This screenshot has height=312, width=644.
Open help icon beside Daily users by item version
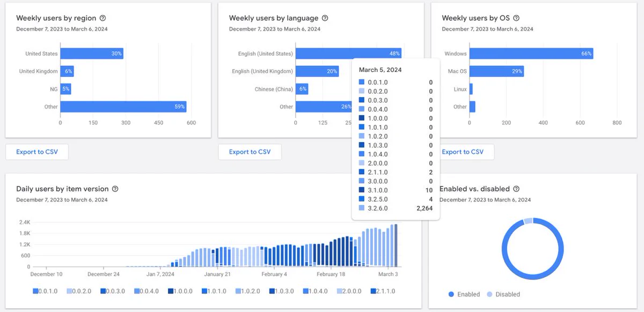coord(115,189)
